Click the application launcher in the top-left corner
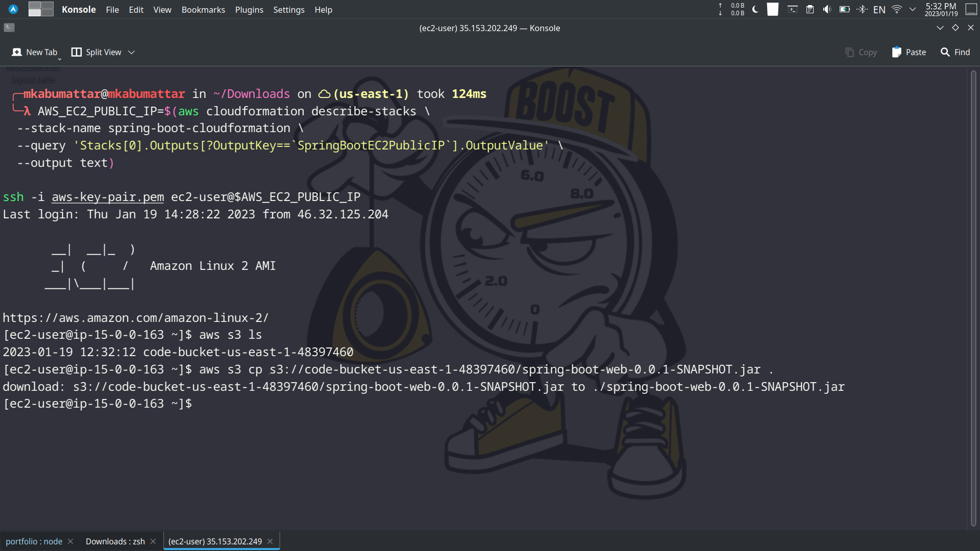The width and height of the screenshot is (980, 551). point(12,9)
